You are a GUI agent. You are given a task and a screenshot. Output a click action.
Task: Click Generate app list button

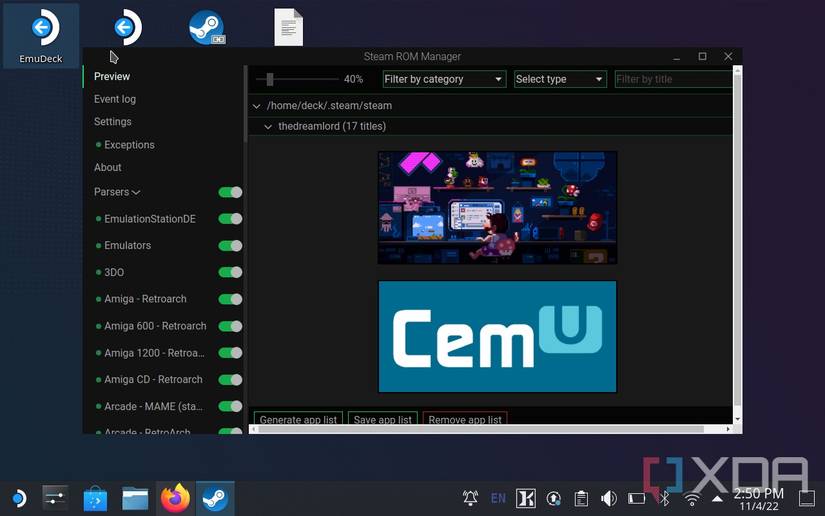point(298,419)
